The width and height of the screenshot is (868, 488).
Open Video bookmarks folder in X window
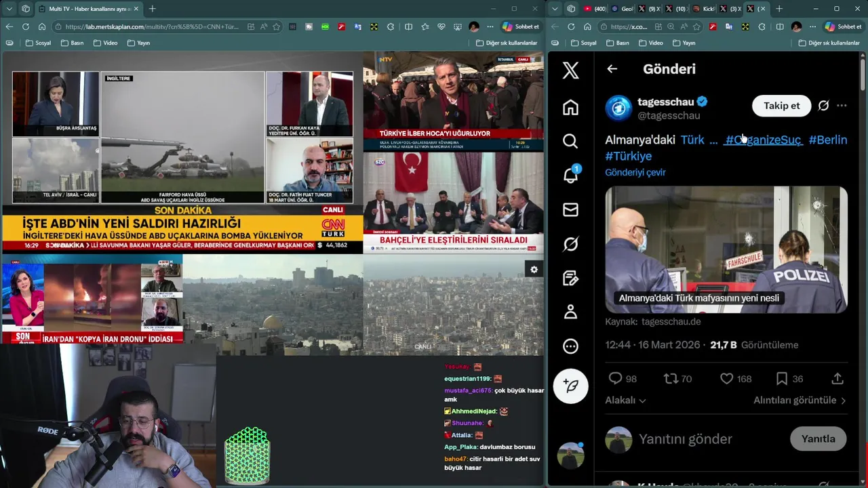point(650,43)
